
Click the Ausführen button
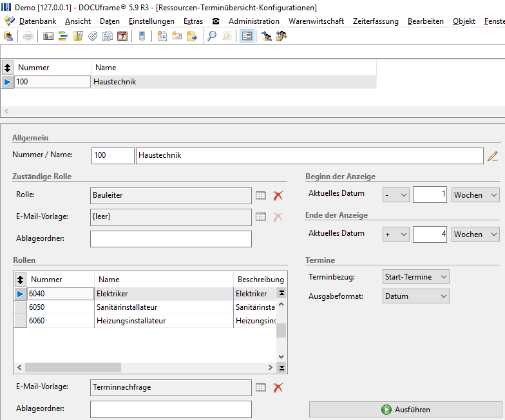(406, 410)
